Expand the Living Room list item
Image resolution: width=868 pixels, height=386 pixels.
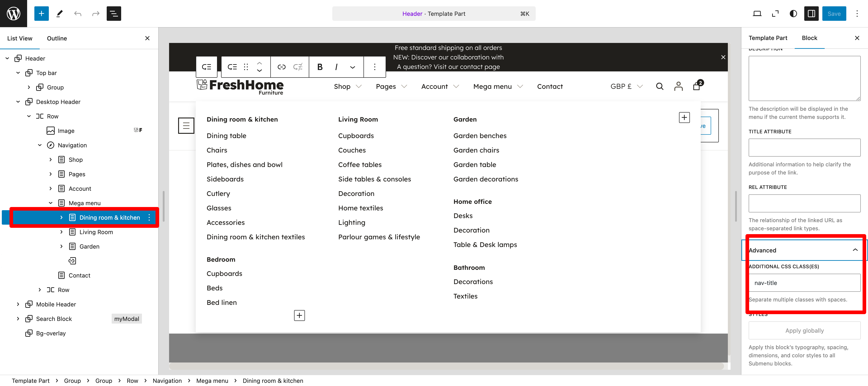(x=61, y=232)
